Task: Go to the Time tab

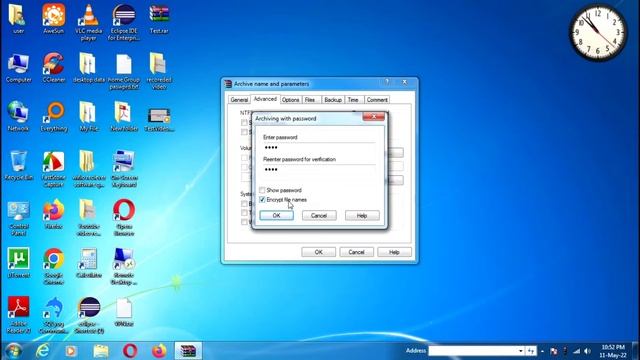Action: click(x=353, y=100)
